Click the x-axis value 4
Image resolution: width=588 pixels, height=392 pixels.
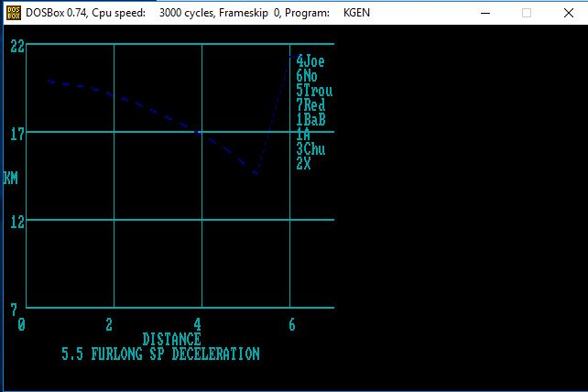point(197,324)
